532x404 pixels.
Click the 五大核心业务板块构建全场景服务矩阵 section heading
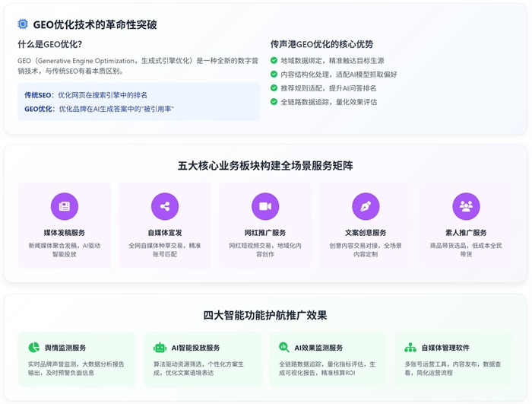pyautogui.click(x=265, y=165)
